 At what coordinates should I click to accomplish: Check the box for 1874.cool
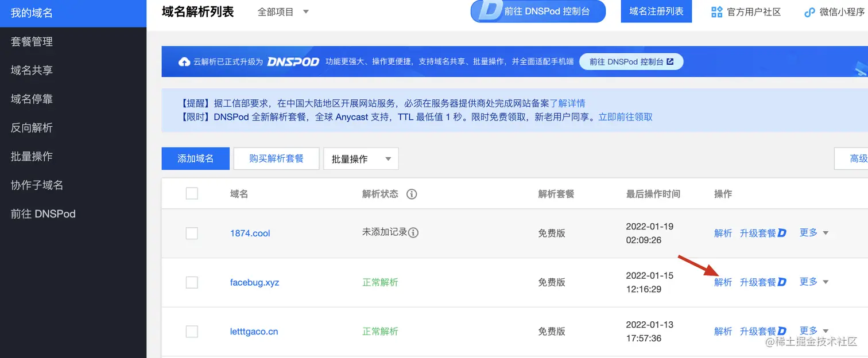[192, 233]
